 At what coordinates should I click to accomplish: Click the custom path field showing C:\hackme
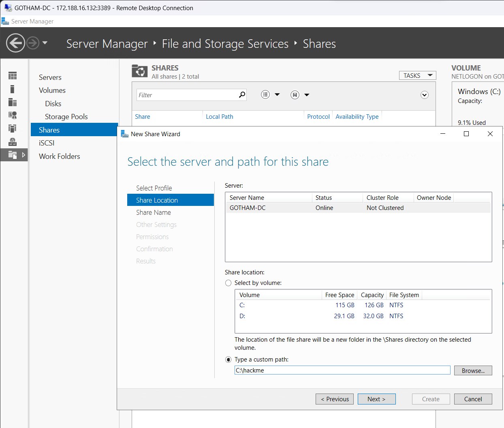[342, 370]
